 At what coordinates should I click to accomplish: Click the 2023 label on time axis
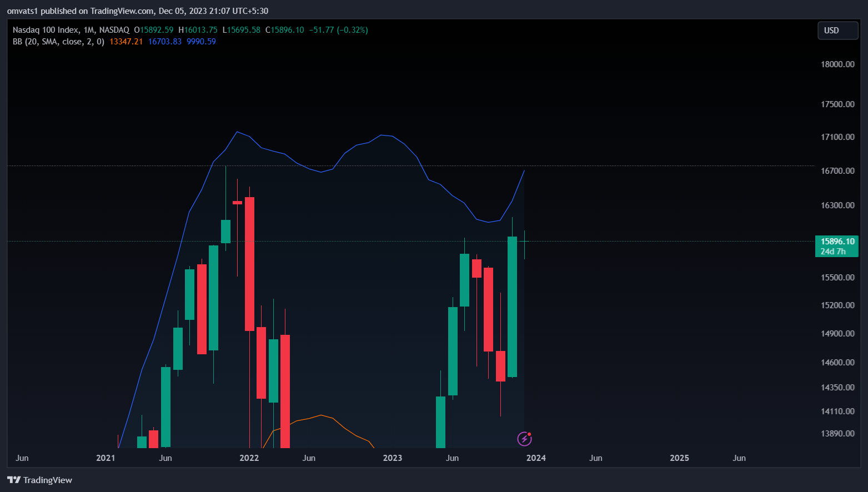point(393,458)
